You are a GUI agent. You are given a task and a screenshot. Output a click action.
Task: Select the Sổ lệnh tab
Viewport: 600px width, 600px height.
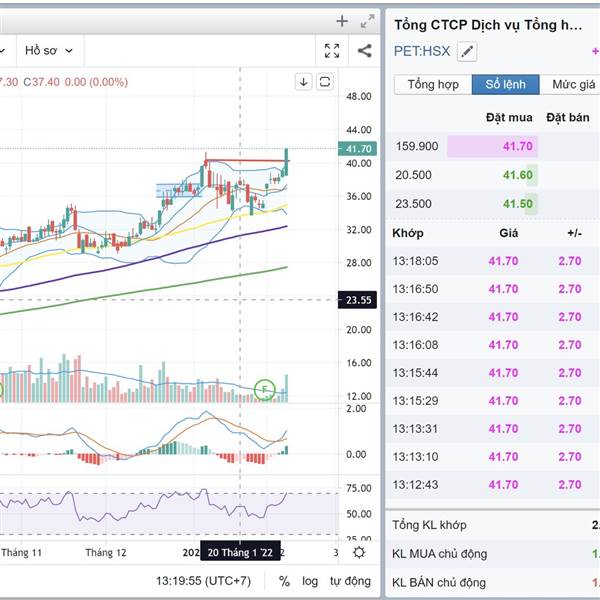point(505,85)
